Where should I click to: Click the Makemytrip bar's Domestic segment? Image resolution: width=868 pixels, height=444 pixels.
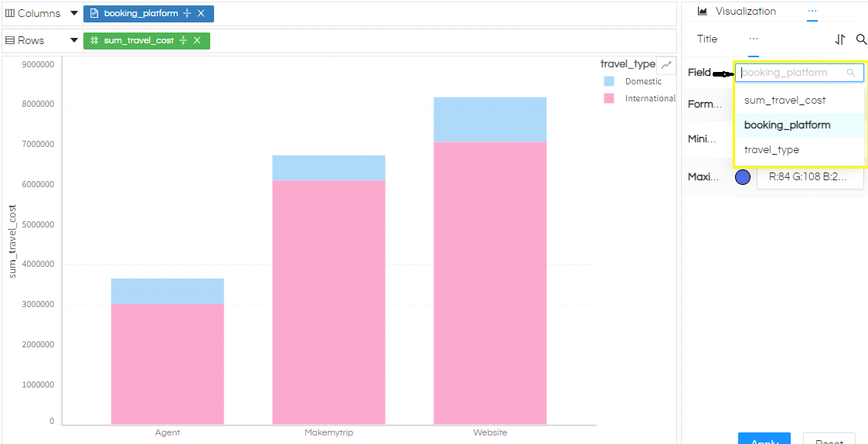pyautogui.click(x=328, y=168)
